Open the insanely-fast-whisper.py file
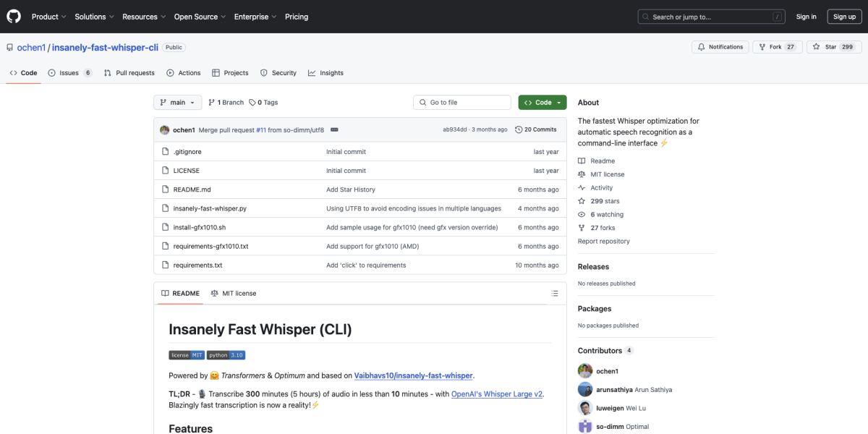 210,208
